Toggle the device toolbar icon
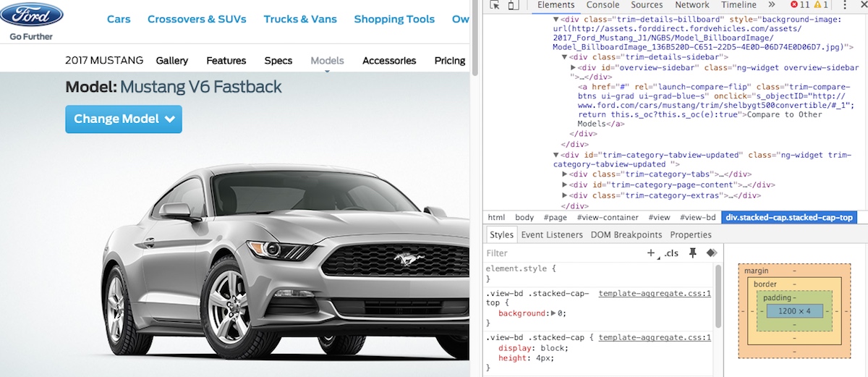868x377 pixels. (x=513, y=5)
